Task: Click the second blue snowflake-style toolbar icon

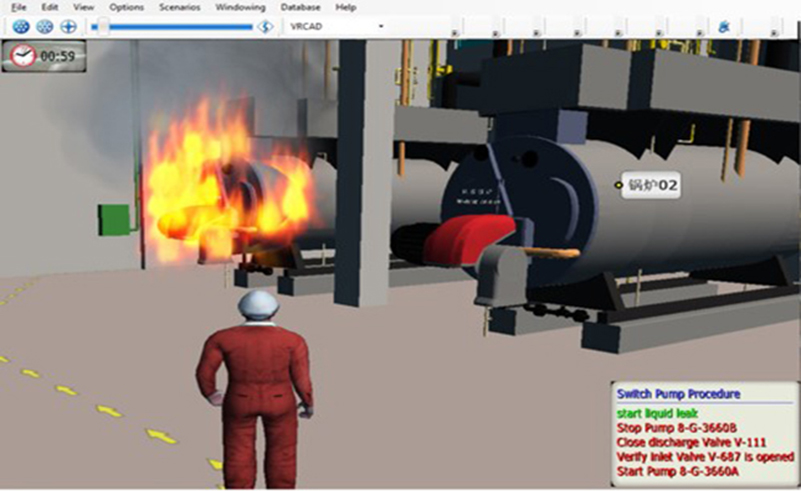Action: click(x=45, y=26)
